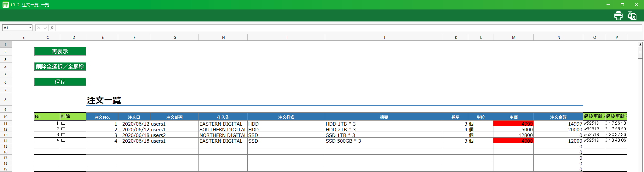Select the column J header

(384, 37)
